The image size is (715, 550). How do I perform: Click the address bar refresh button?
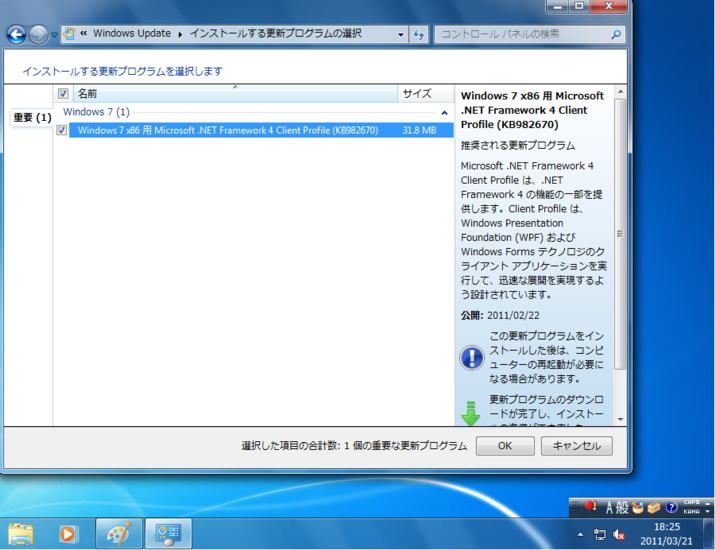[419, 34]
